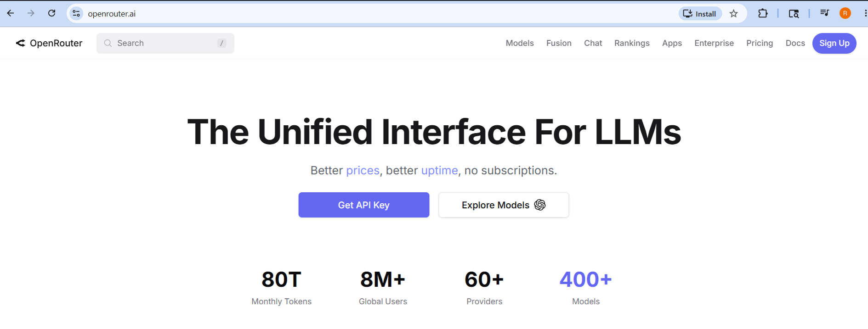The image size is (868, 329).
Task: Open the Docs nav item
Action: pyautogui.click(x=795, y=43)
